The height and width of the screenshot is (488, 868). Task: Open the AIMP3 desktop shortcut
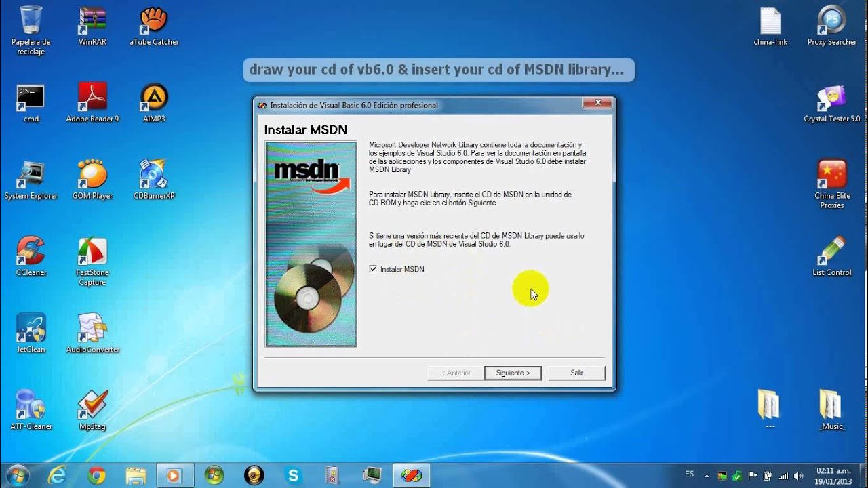(x=154, y=103)
